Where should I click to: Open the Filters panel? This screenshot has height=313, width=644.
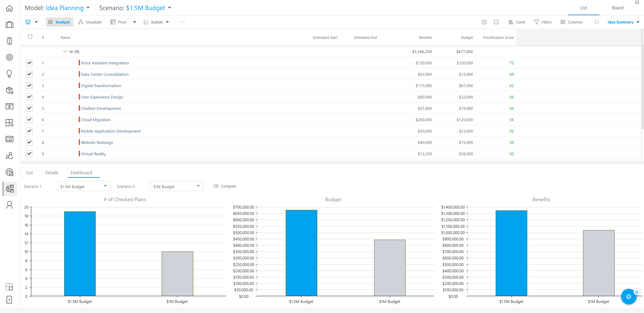point(543,22)
